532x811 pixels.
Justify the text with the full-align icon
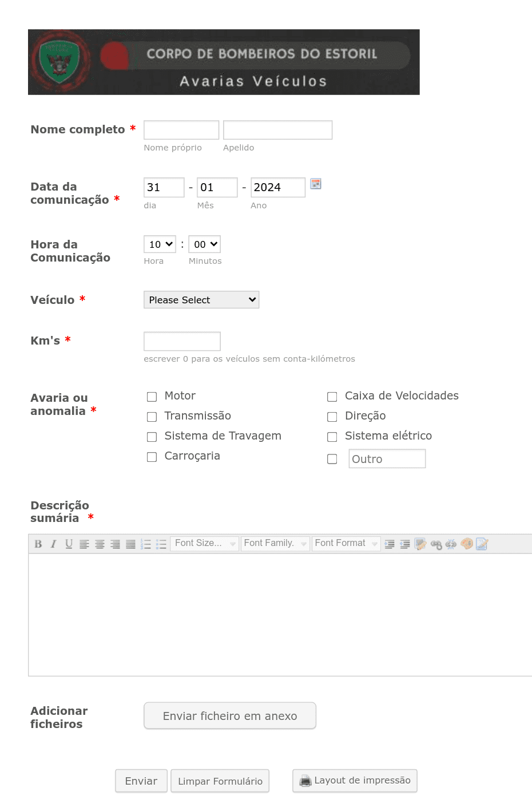130,544
